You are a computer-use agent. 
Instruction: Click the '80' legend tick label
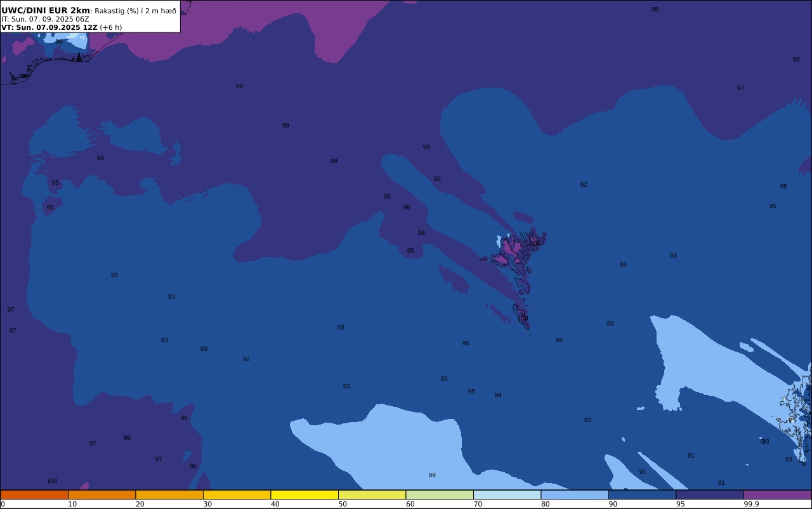546,504
